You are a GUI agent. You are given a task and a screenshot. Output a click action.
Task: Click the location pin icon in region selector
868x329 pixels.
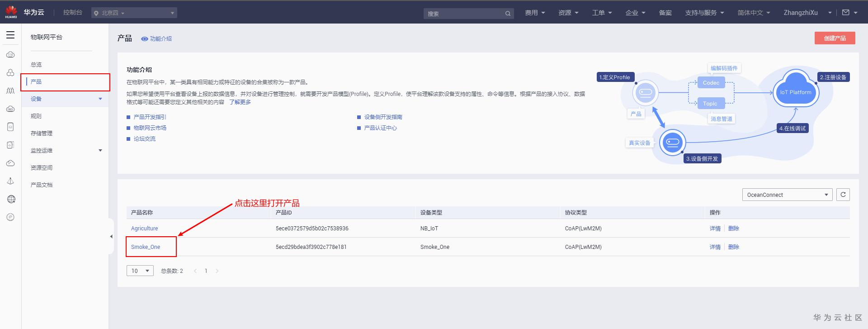click(96, 14)
